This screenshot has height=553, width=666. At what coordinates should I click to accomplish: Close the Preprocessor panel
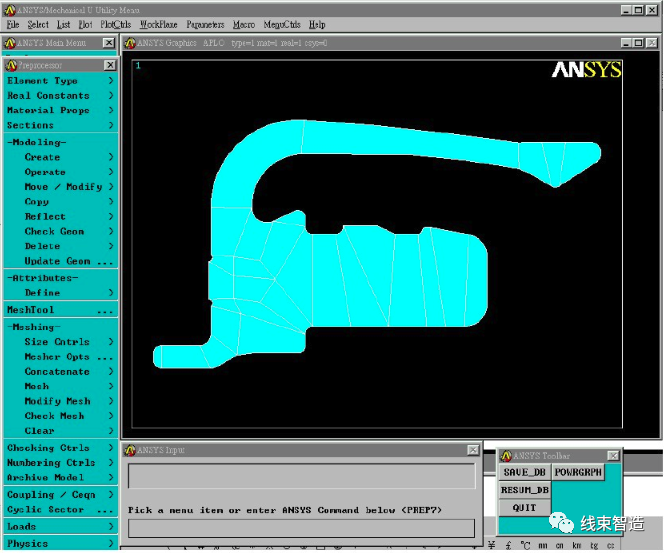110,65
